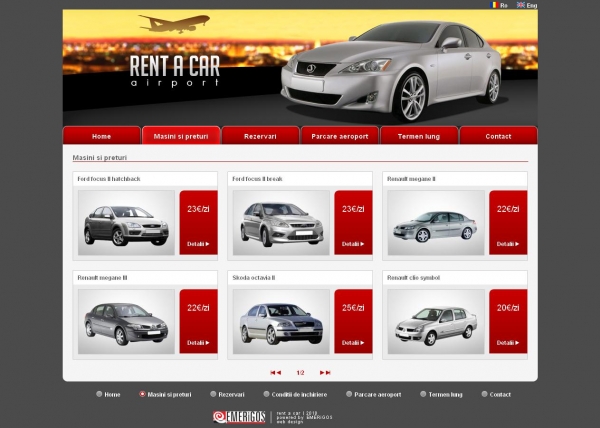600x428 pixels.
Task: Switch language via the UK flag icon
Action: click(521, 5)
